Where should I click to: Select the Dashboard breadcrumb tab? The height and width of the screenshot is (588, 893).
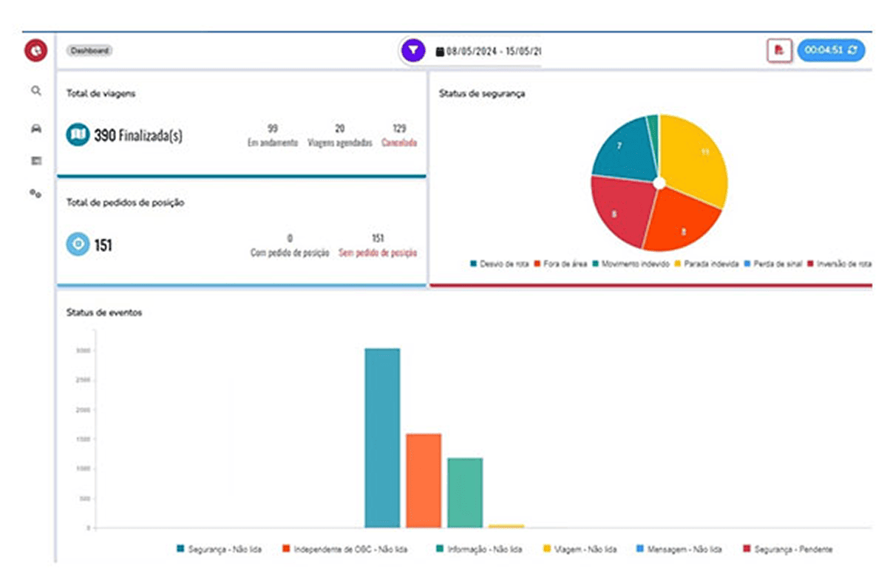tap(89, 51)
